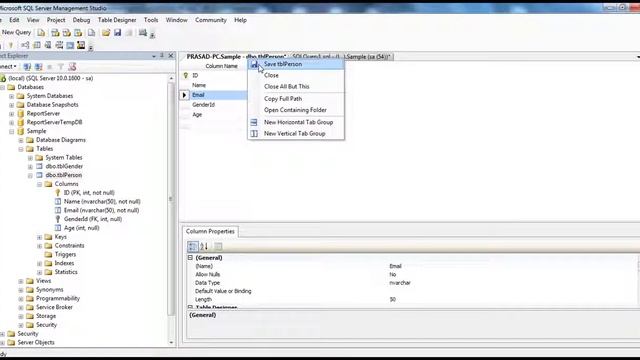Expand Database Diagrams folder
640x360 pixels.
(x=21, y=140)
